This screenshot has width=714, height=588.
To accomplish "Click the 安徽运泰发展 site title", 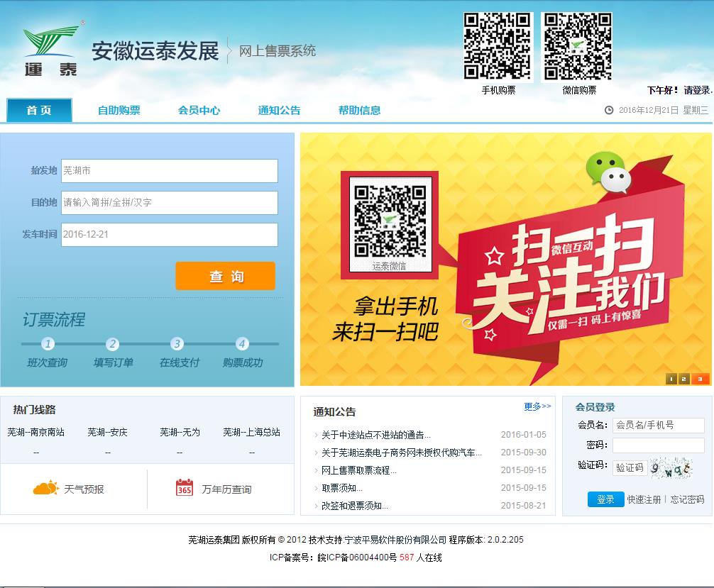I will coord(155,51).
